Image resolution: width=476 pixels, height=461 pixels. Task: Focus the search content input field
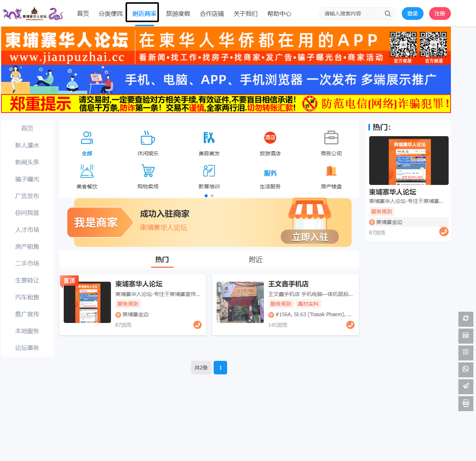pyautogui.click(x=352, y=14)
